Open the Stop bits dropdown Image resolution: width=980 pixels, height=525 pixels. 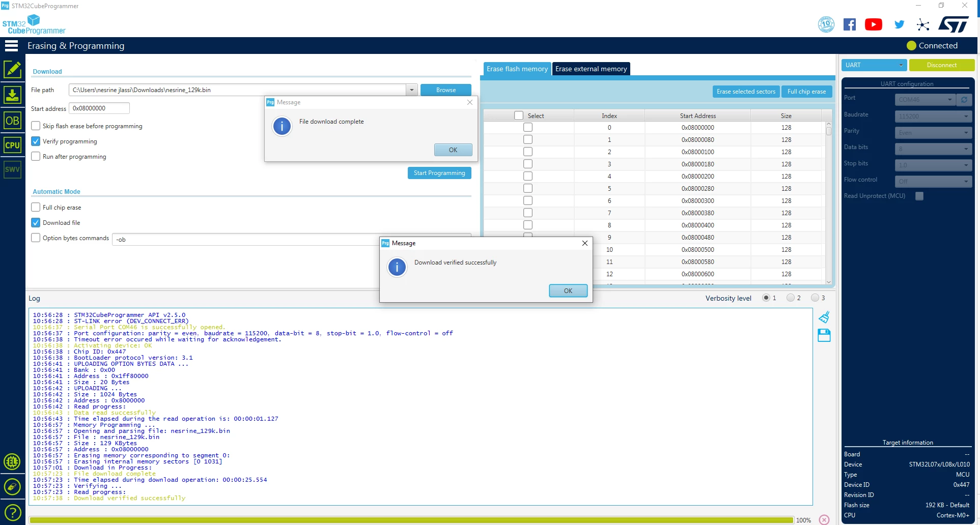pyautogui.click(x=933, y=165)
